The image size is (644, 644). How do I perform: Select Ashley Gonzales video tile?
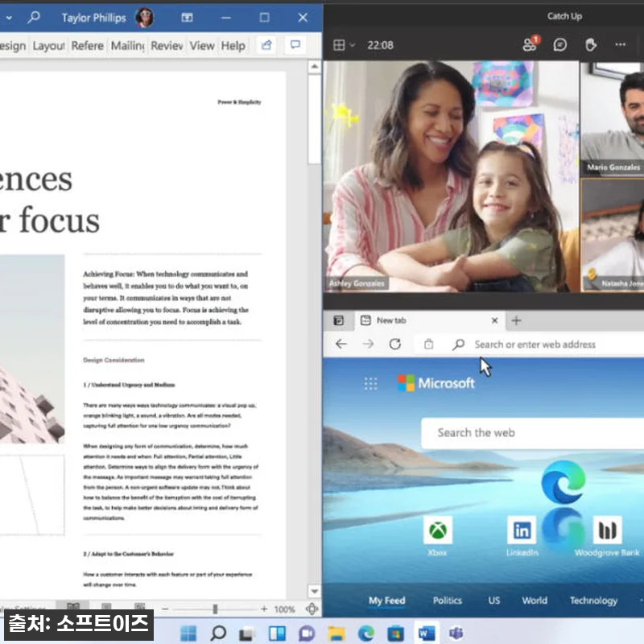451,176
